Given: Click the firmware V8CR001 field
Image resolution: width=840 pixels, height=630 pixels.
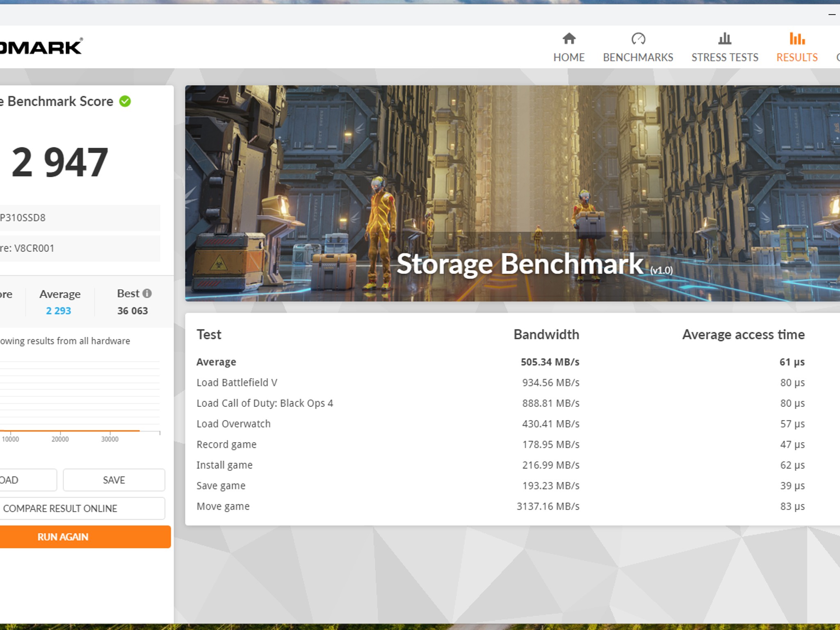Looking at the screenshot, I should click(80, 249).
